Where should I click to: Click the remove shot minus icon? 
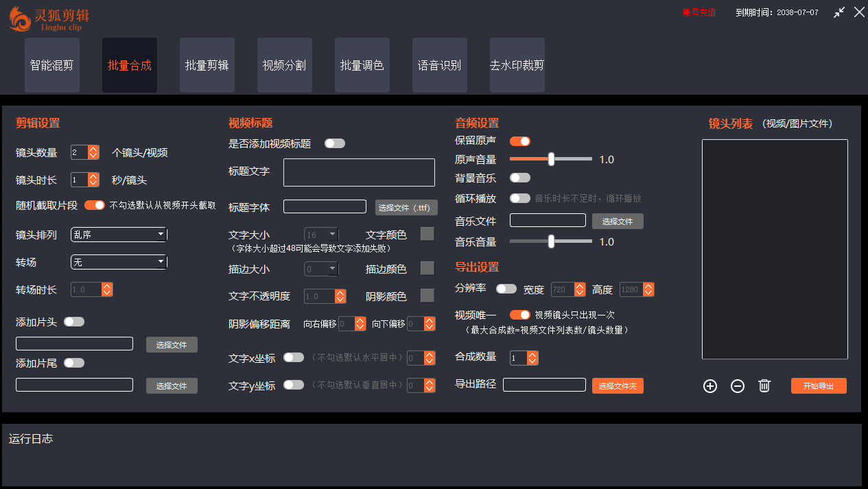tap(737, 386)
